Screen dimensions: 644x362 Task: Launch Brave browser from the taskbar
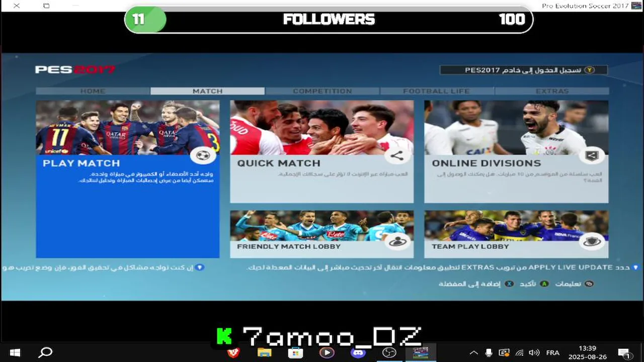(233, 352)
